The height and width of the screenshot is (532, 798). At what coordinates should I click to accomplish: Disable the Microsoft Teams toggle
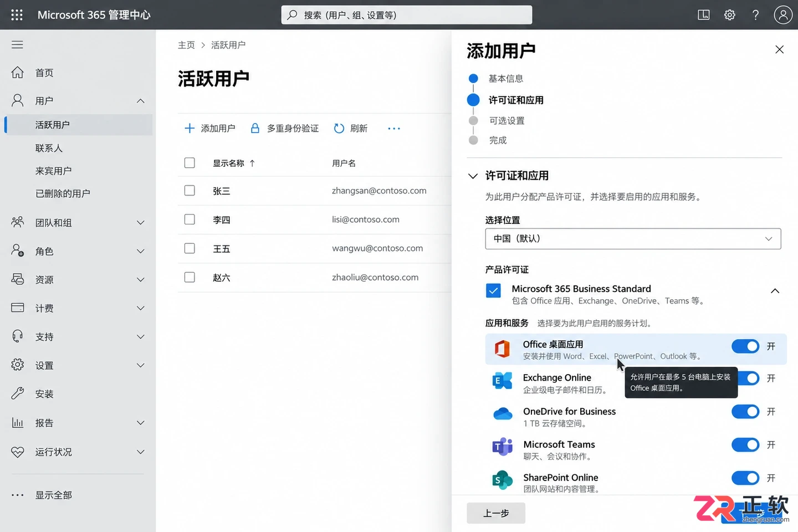(745, 445)
